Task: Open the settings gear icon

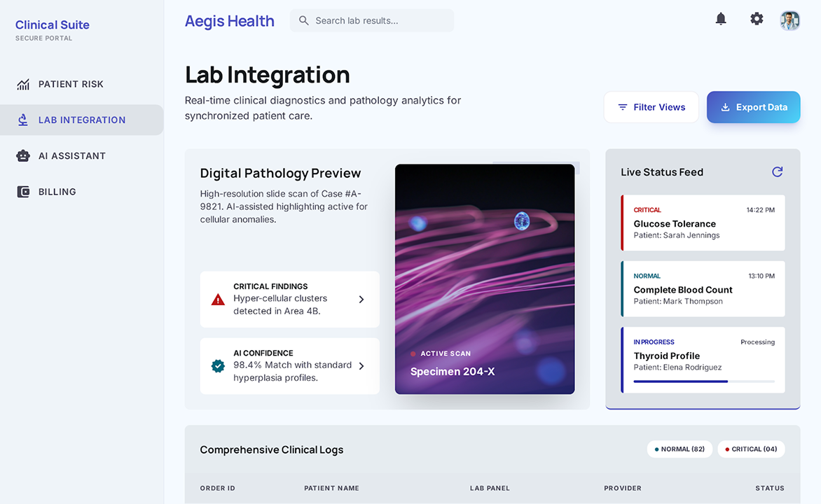Action: pyautogui.click(x=757, y=19)
